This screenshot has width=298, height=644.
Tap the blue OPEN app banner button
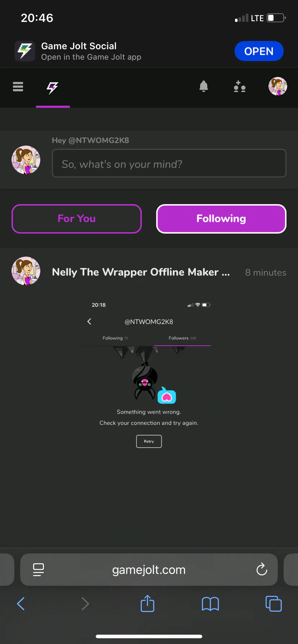click(259, 51)
